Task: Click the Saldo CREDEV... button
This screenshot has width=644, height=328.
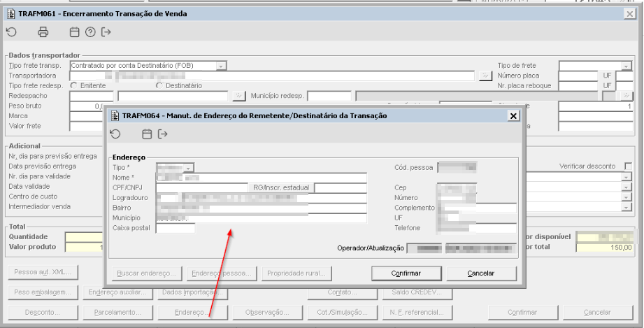Action: coord(417,292)
